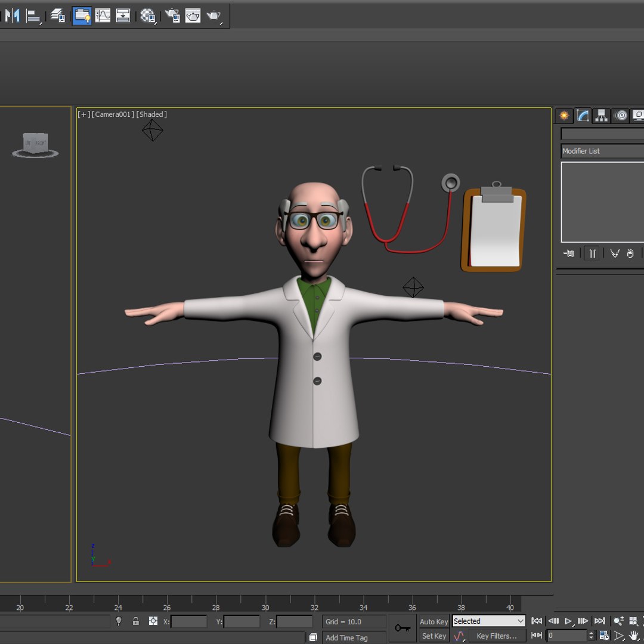Screen dimensions: 644x644
Task: Click the Z coordinate field
Action: coord(295,621)
